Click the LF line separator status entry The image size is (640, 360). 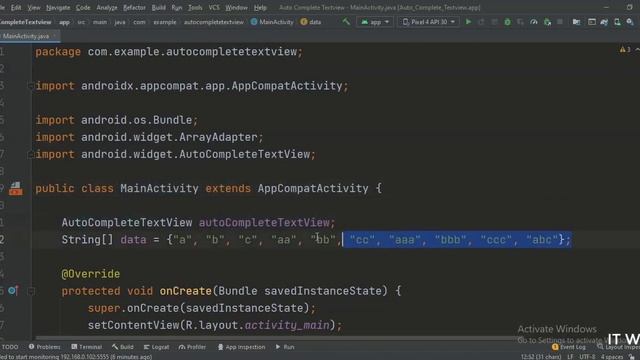tap(570, 357)
